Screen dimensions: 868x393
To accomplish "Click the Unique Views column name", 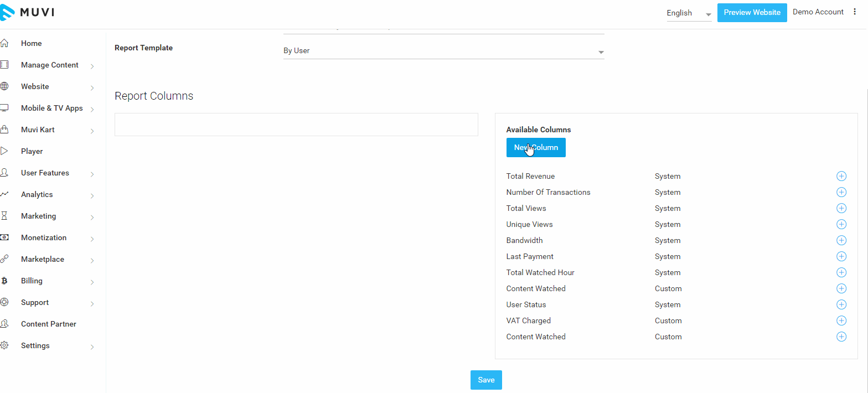I will (x=529, y=224).
